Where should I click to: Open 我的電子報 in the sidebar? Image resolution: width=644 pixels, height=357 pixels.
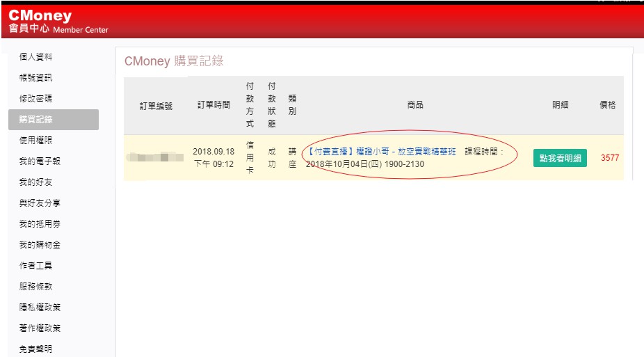(x=40, y=161)
